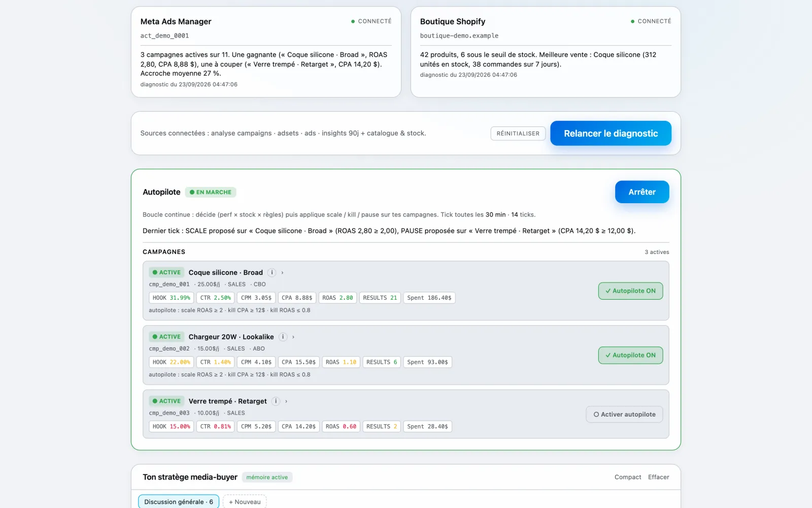Click the Meta Ads Manager CONNECTÉ status
The width and height of the screenshot is (812, 508).
(371, 21)
